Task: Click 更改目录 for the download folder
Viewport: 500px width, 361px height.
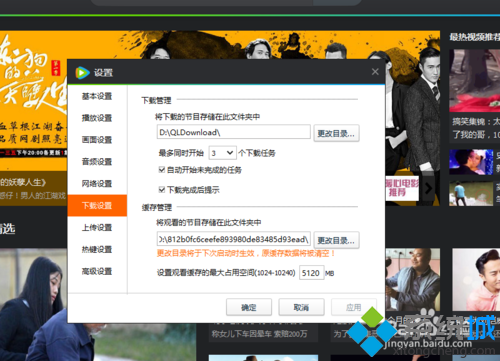Action: (x=336, y=133)
